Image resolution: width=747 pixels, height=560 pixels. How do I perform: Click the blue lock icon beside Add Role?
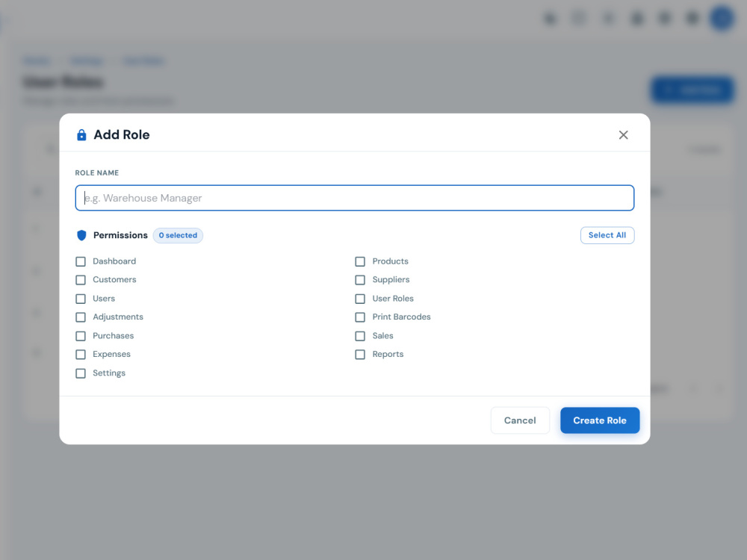pos(81,134)
